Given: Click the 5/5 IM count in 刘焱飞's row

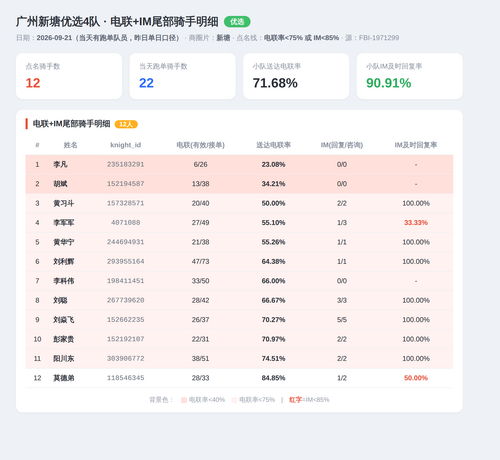Looking at the screenshot, I should (x=342, y=320).
